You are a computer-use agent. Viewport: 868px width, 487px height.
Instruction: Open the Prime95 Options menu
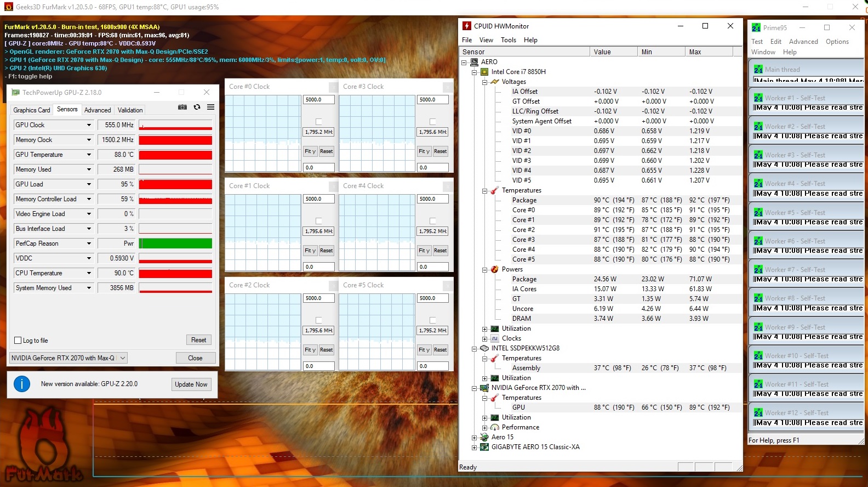837,42
